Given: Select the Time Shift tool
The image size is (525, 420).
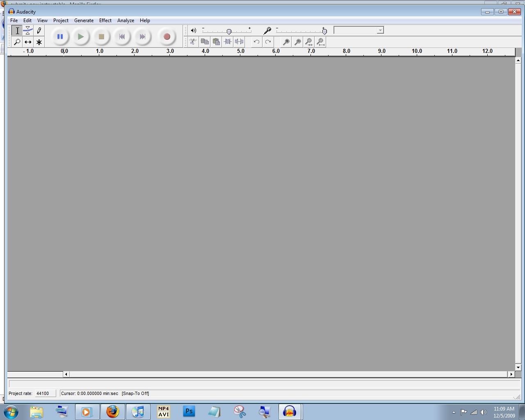Looking at the screenshot, I should (x=28, y=41).
